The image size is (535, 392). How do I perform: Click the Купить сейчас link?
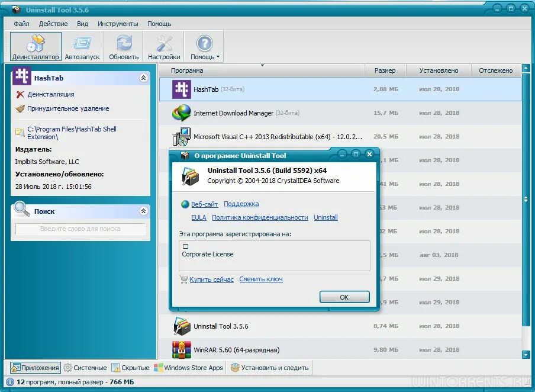coord(211,279)
